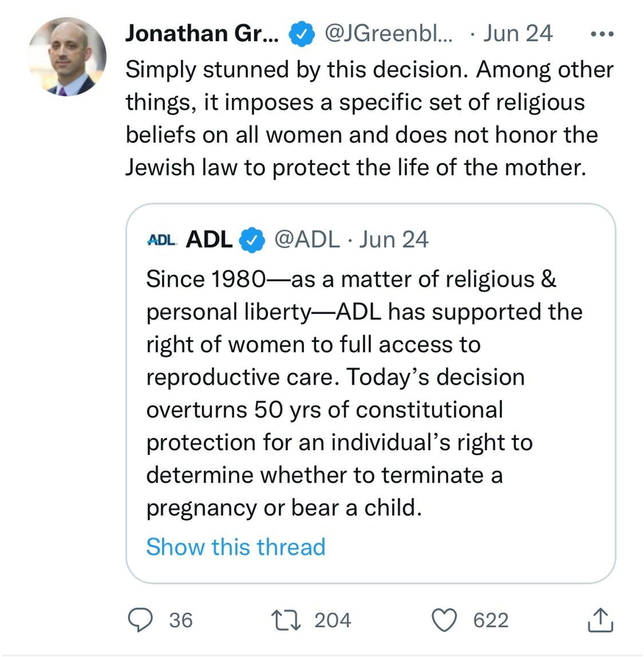Like the tweet with the heart icon
644x657 pixels.
coord(444,620)
